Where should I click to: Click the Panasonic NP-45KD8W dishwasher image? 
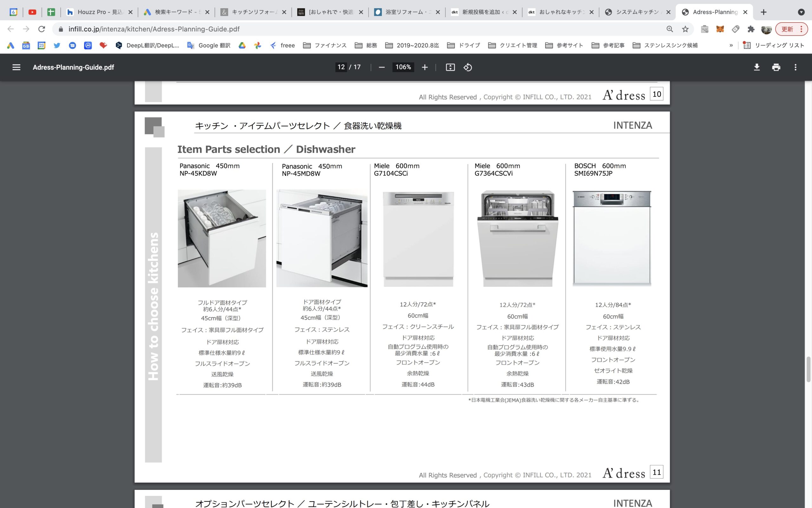tap(222, 238)
